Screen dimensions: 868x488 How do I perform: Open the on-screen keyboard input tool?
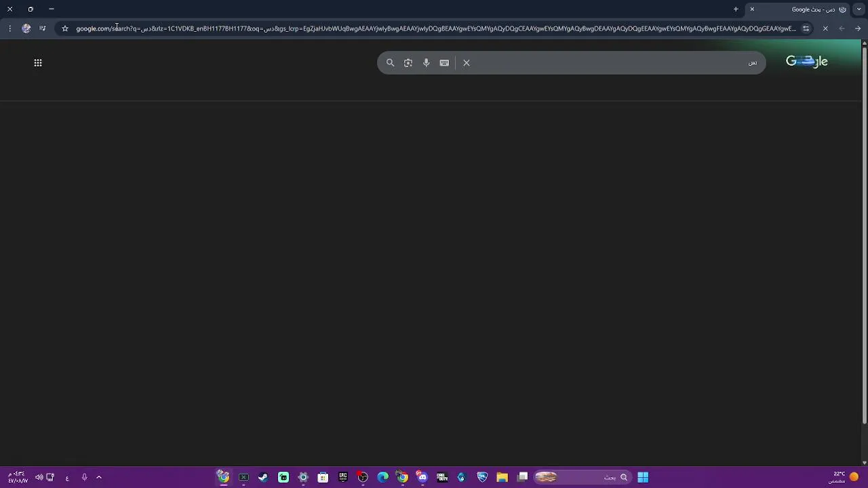(x=444, y=62)
